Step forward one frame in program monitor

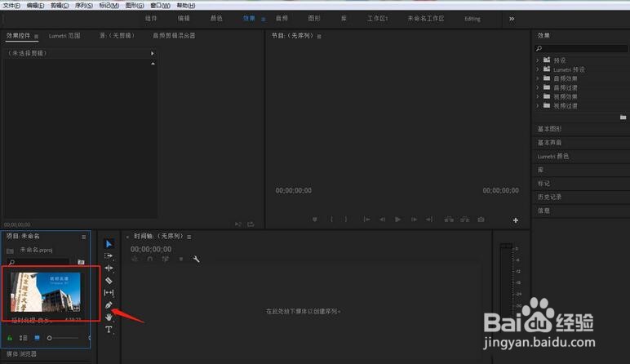tap(414, 220)
